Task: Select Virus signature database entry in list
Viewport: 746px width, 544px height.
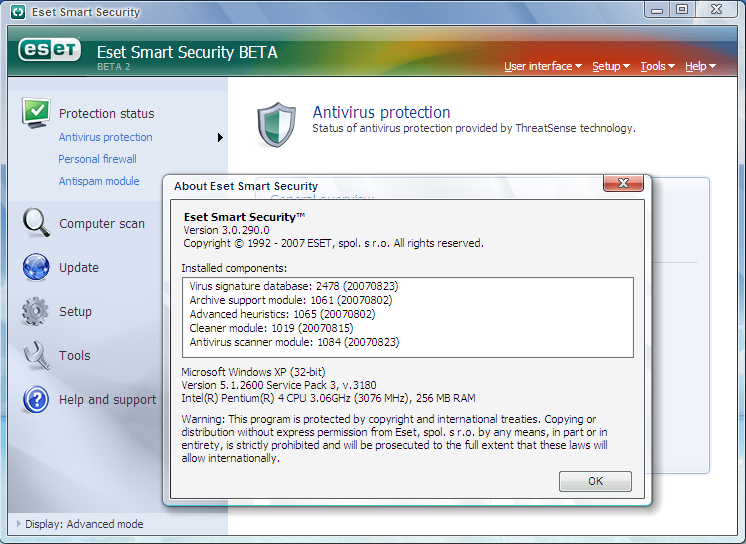Action: [294, 286]
